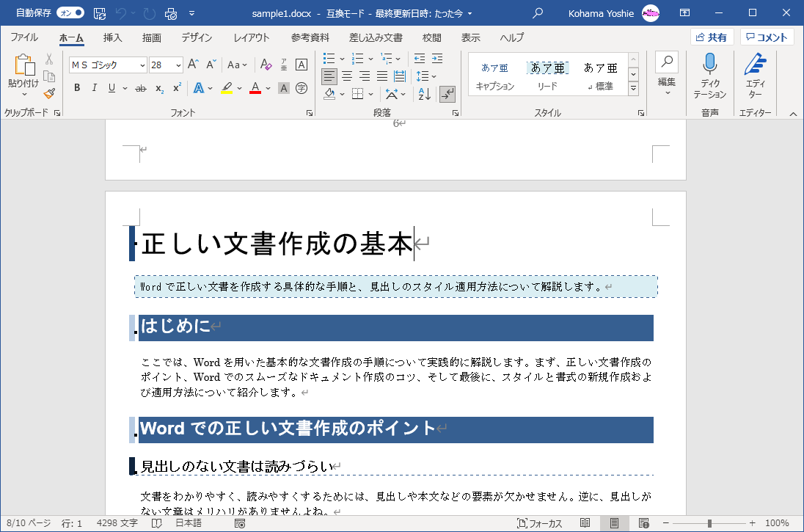Open the search magnifier in title bar
Screen dimensions: 804x532
pos(538,12)
